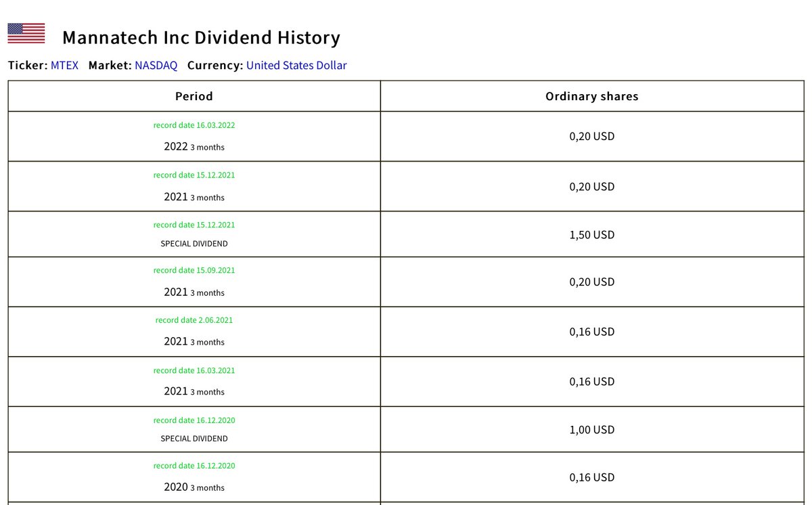Click the Ordinary shares column header

pyautogui.click(x=592, y=96)
